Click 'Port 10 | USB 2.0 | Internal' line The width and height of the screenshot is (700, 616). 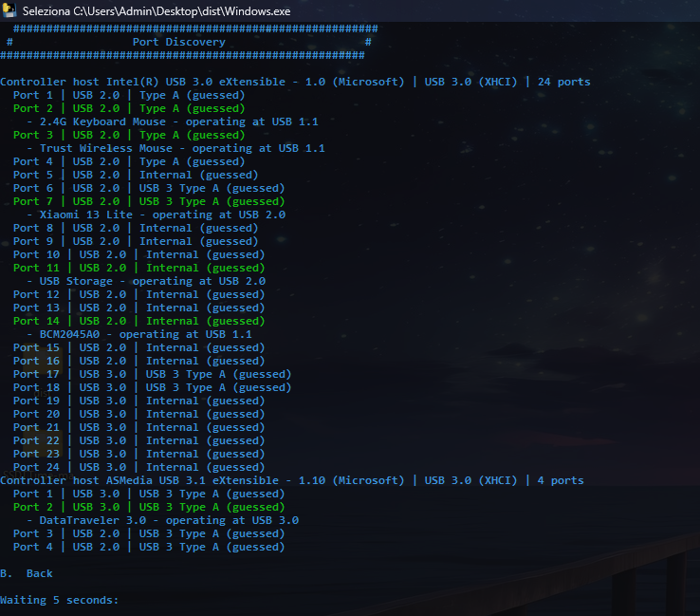point(138,254)
